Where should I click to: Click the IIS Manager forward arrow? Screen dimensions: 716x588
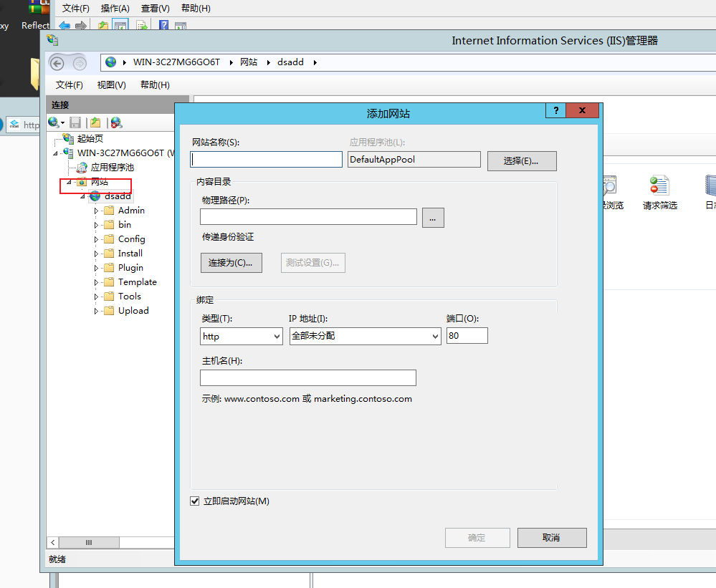click(x=80, y=63)
